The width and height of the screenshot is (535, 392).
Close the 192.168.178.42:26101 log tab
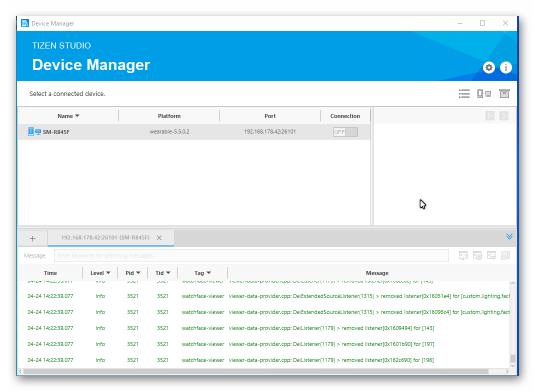(159, 238)
